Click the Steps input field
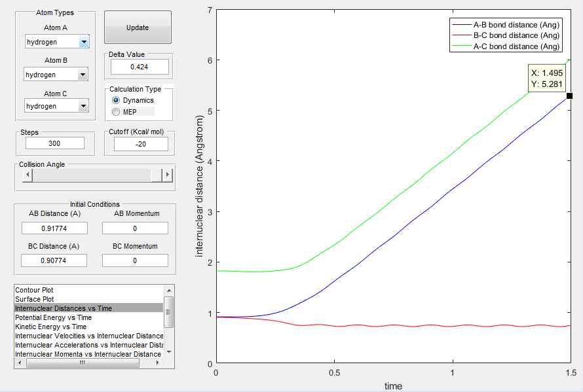Screen dimensions: 583x392 click(54, 143)
